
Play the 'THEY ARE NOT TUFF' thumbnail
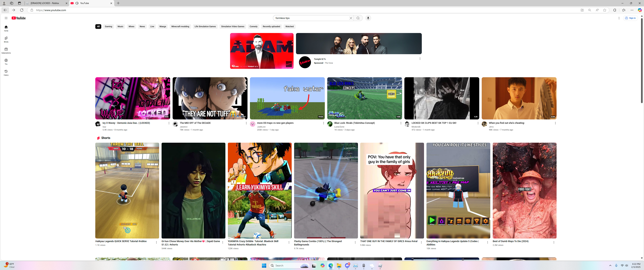pyautogui.click(x=210, y=98)
